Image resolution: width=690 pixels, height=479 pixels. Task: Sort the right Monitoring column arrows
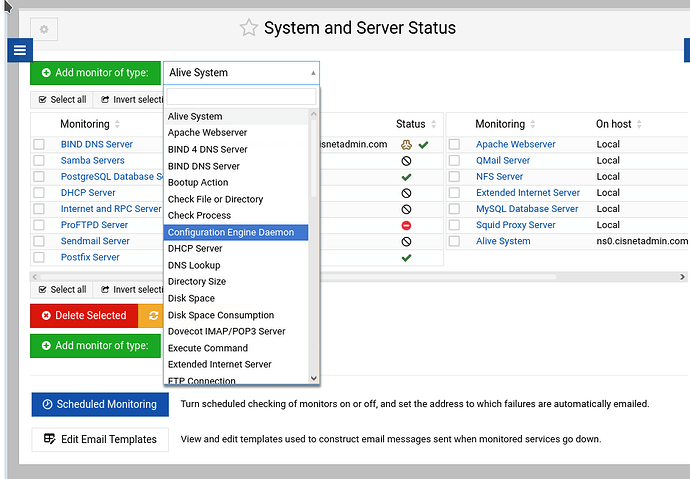[x=532, y=124]
